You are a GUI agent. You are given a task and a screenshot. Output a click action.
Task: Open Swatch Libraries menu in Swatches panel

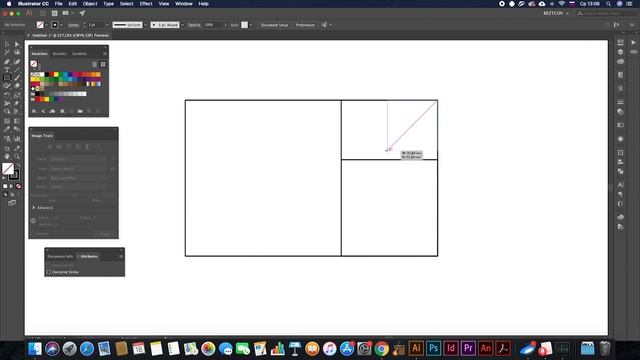pos(34,111)
